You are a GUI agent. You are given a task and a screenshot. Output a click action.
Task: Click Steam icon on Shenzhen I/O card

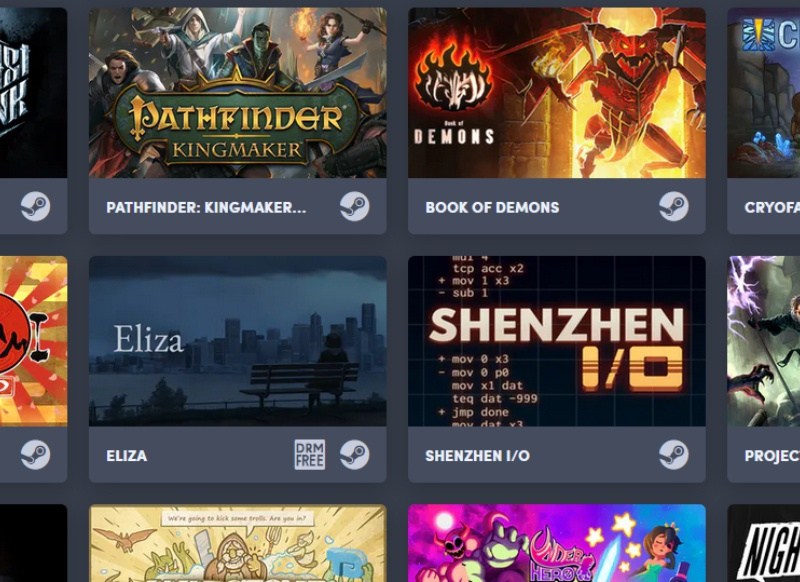click(673, 454)
